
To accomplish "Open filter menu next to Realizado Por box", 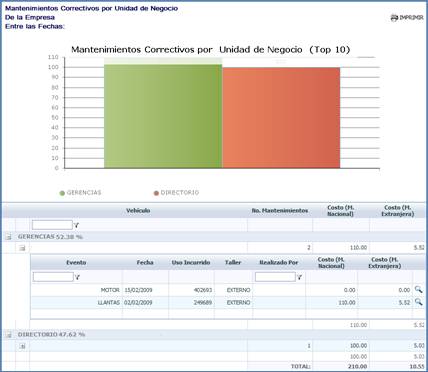I will coord(300,277).
